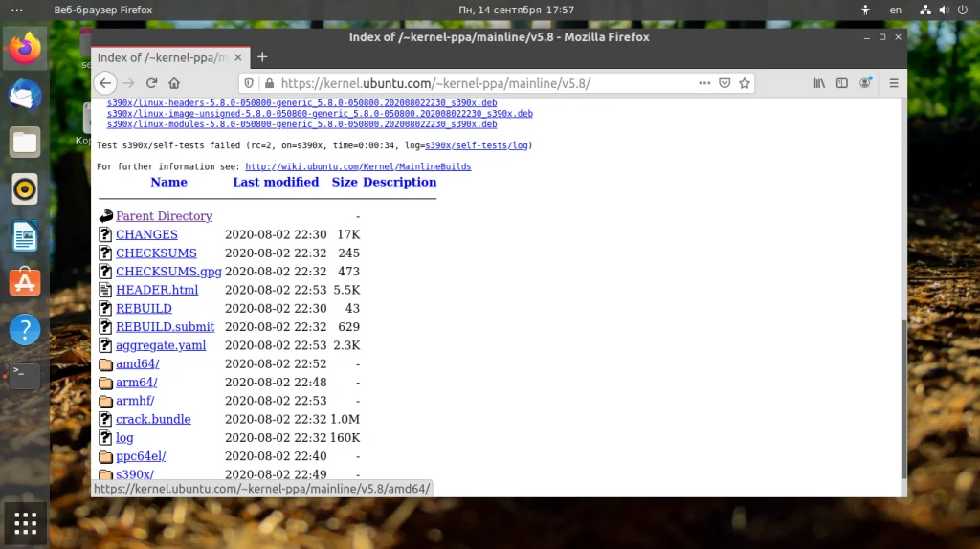Download s390x linux-headers generic deb
The width and height of the screenshot is (980, 549).
click(301, 103)
